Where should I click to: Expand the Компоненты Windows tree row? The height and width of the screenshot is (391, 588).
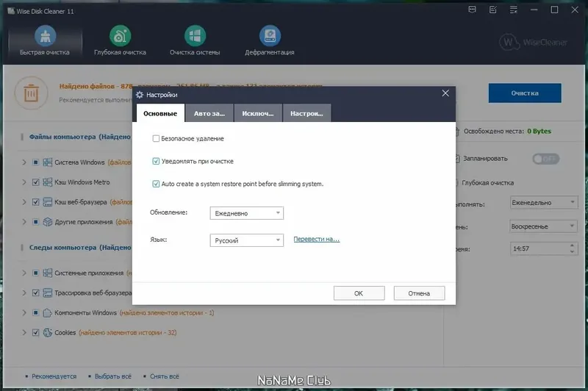(x=24, y=312)
